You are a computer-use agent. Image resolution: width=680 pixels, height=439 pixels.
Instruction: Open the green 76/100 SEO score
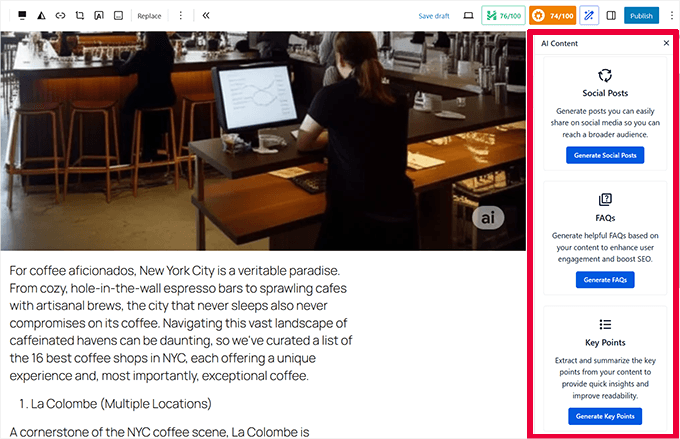pos(503,16)
